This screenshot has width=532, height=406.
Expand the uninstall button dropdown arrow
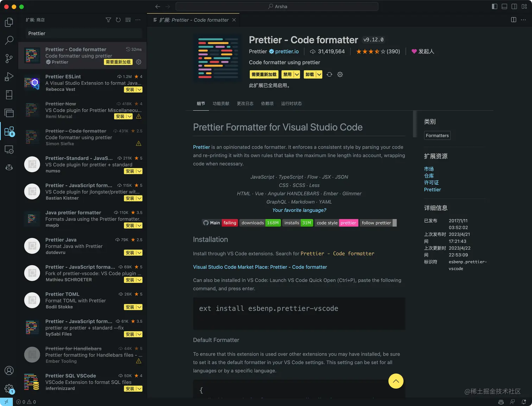coord(319,75)
